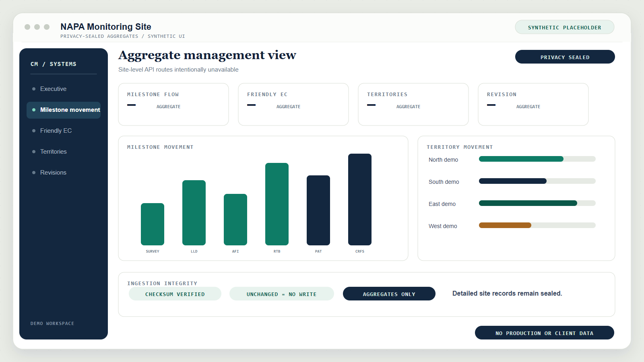Click the CRFS bar in chart

(360, 200)
